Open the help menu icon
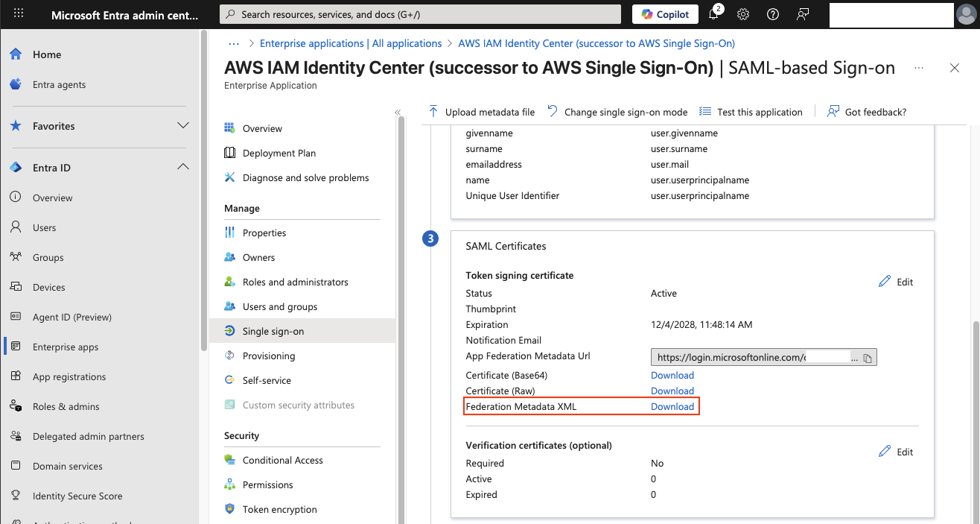 772,14
